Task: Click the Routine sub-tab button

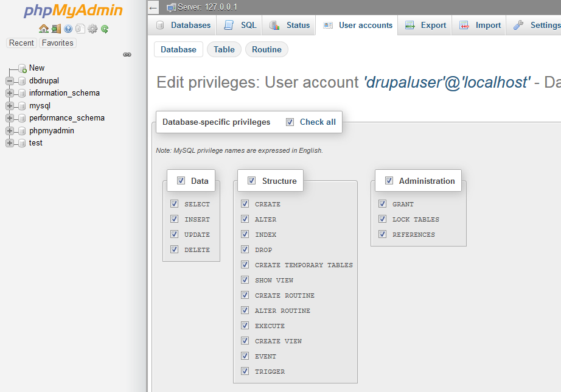Action: [267, 49]
